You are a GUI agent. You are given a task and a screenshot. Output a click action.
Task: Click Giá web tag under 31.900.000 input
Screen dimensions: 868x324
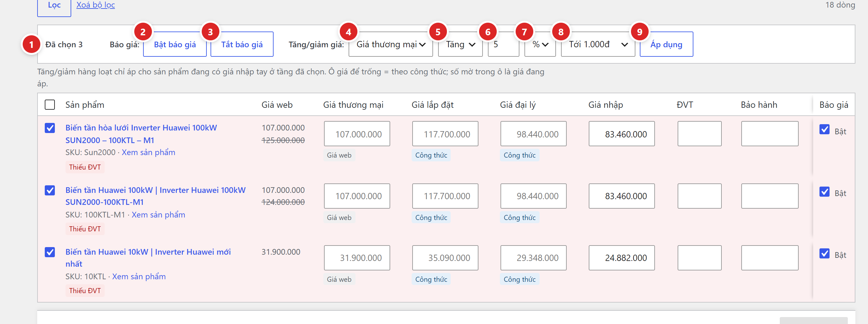(339, 280)
